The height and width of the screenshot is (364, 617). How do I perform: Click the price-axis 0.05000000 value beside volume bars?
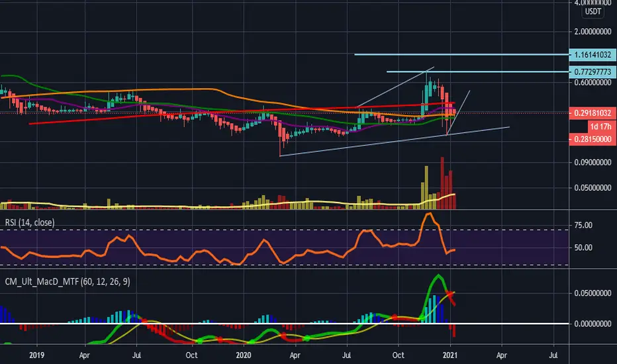pyautogui.click(x=593, y=188)
